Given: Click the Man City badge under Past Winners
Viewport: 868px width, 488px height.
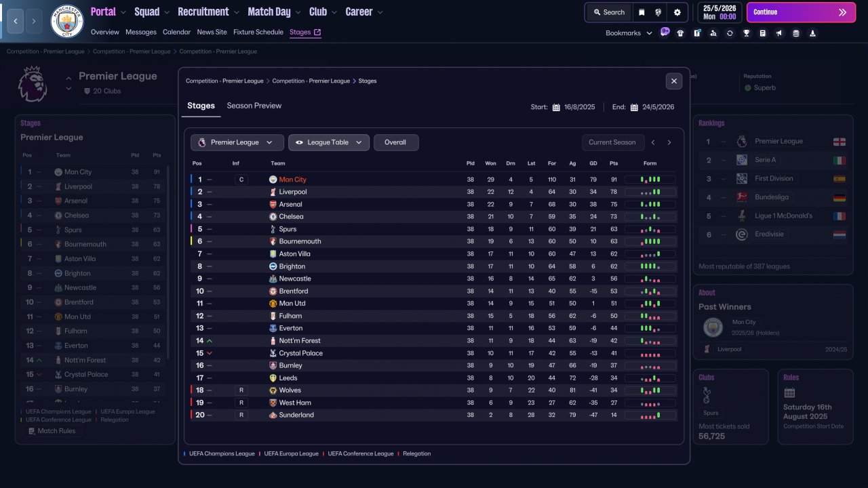Looking at the screenshot, I should click(x=713, y=327).
